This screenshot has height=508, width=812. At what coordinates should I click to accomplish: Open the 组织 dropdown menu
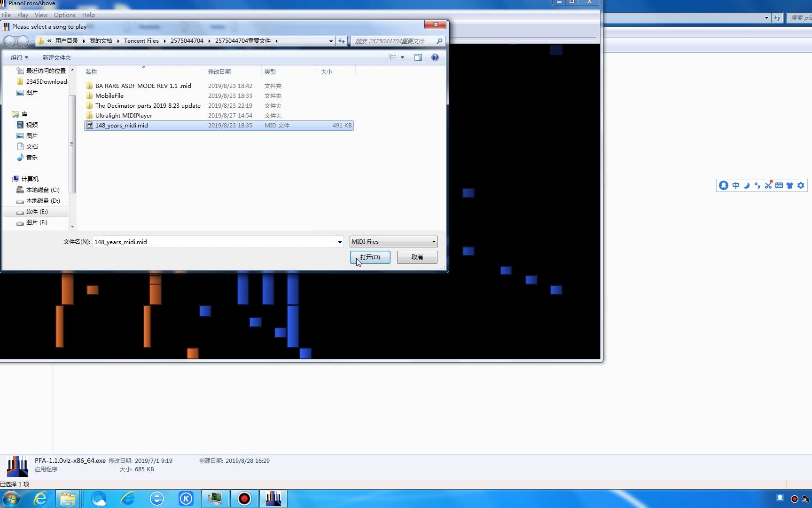click(x=19, y=57)
